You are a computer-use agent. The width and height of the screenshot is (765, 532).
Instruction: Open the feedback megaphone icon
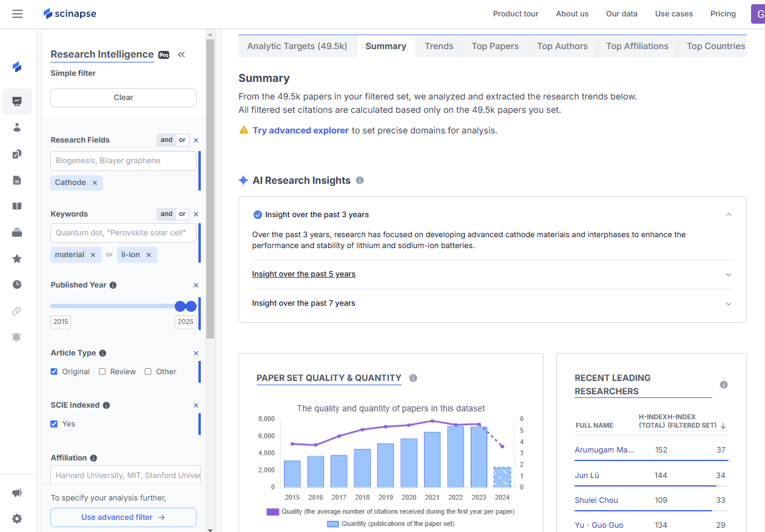17,493
